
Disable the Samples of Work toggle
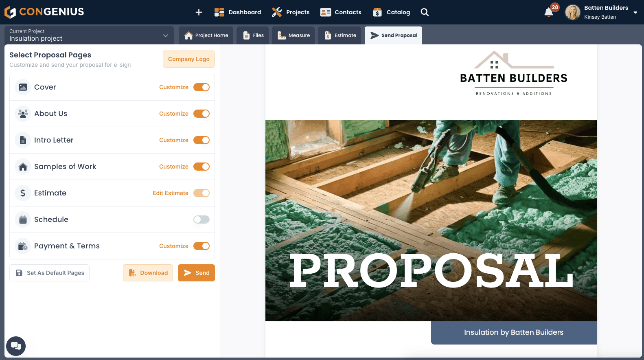point(202,167)
